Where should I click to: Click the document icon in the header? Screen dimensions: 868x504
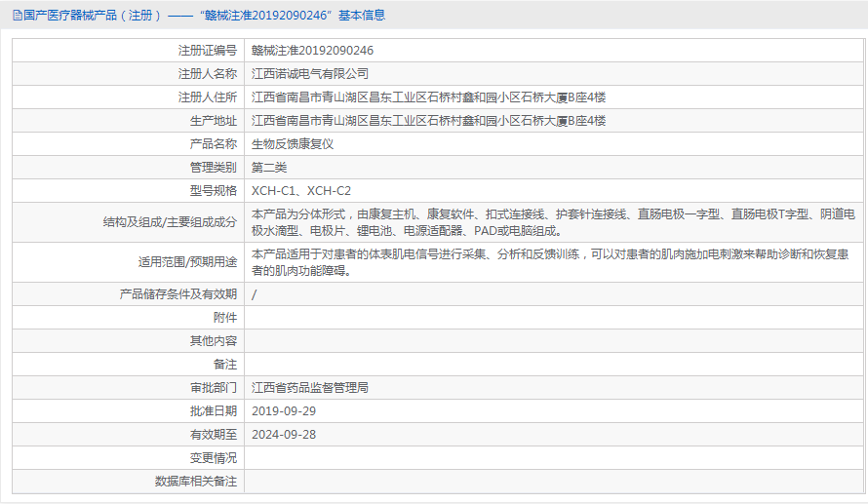(17, 16)
